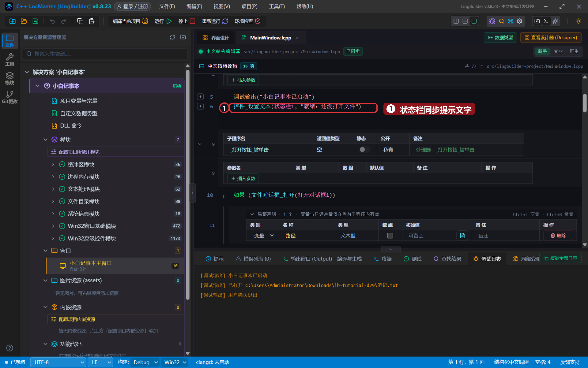Image resolution: width=588 pixels, height=368 pixels.
Task: Open the 模块 sidebar panel
Action: pyautogui.click(x=10, y=78)
